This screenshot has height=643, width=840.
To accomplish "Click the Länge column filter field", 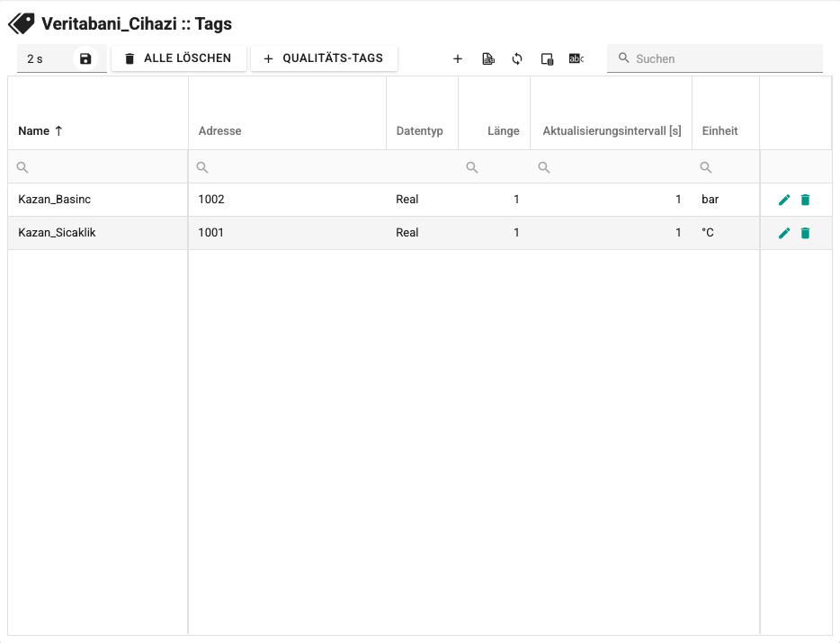I will [494, 167].
